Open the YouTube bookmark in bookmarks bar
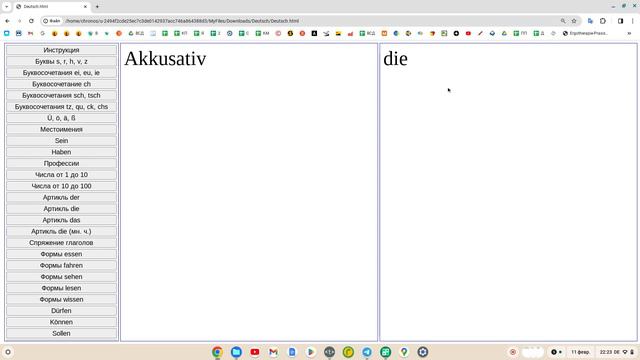640x360 pixels. 468,33
